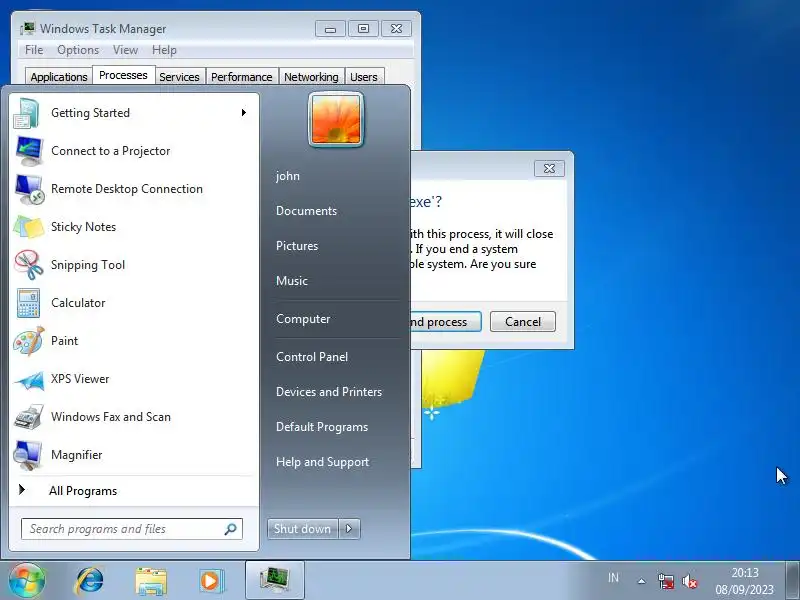Click Shut down button
Viewport: 800px width, 600px height.
[x=303, y=529]
